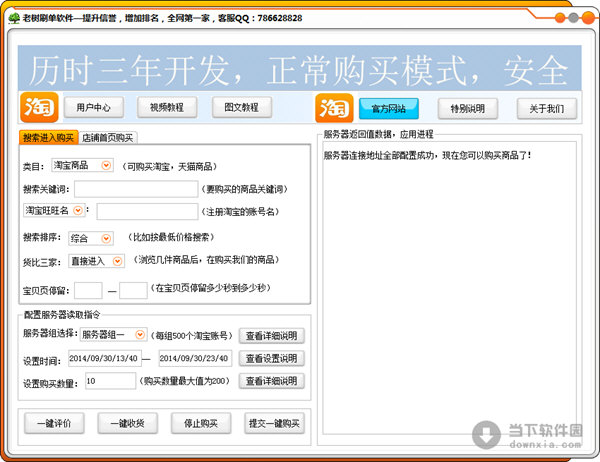Viewport: 600px width, 462px height.
Task: Open 图文教程 illustrated tutorial
Action: click(241, 108)
